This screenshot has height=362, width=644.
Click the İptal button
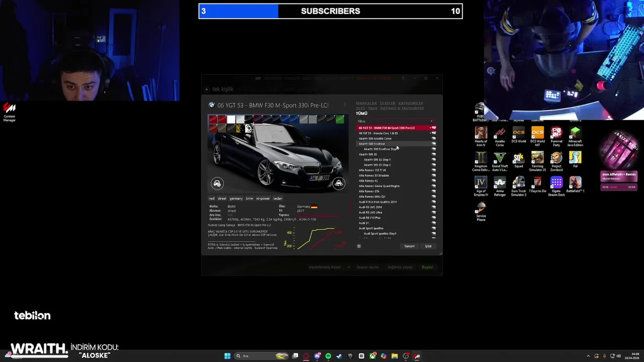point(428,246)
